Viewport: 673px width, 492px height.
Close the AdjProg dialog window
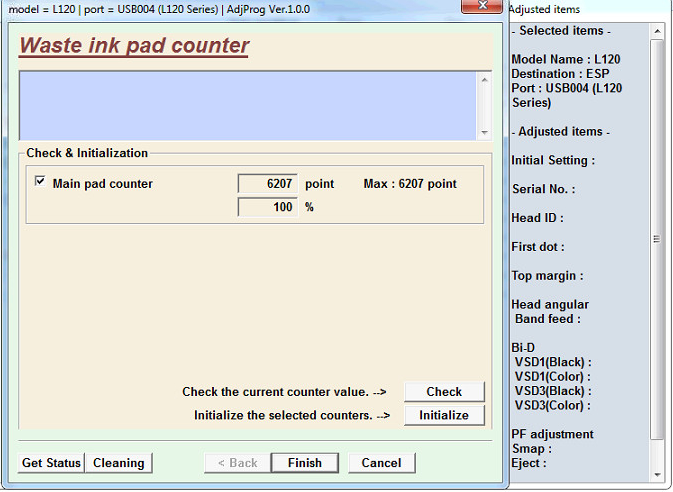click(483, 9)
